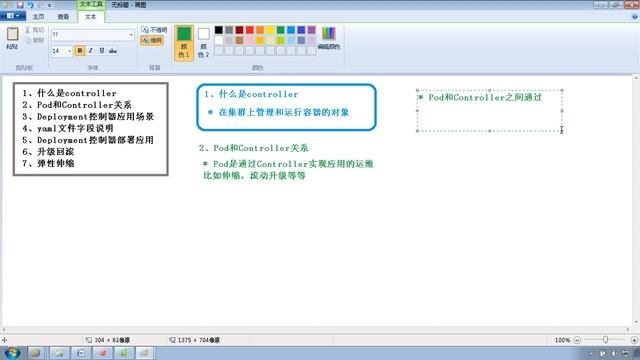The width and height of the screenshot is (640, 360).
Task: Toggle Bold text formatting
Action: 80,51
